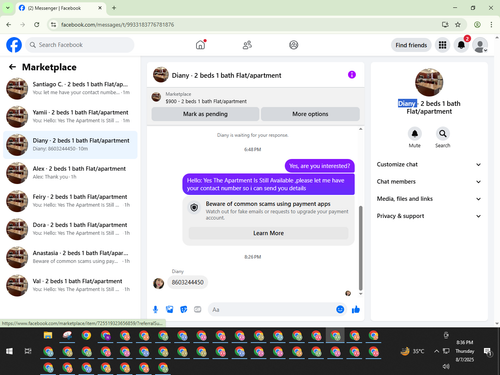This screenshot has height=375, width=500.
Task: Open Anastasia conversation
Action: coord(70,257)
